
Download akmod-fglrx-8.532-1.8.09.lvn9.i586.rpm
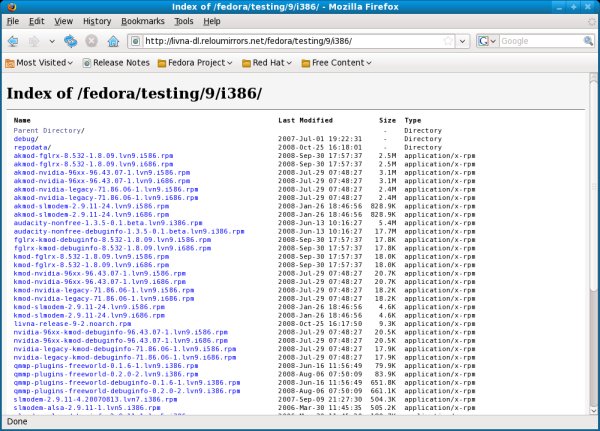[93, 156]
